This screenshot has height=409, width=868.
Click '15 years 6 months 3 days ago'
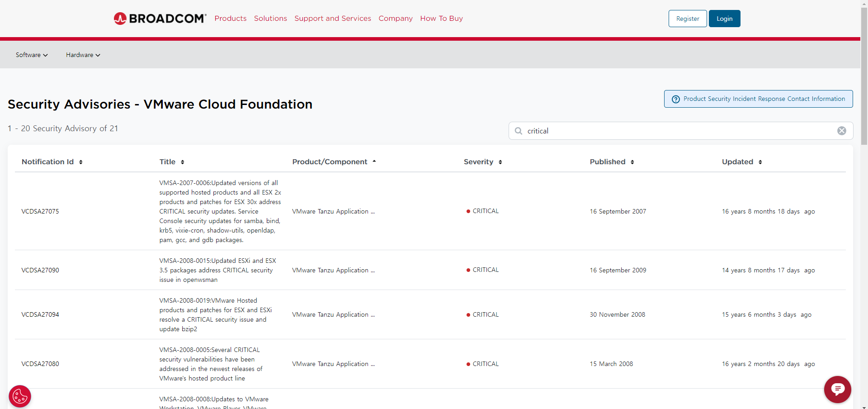click(766, 314)
